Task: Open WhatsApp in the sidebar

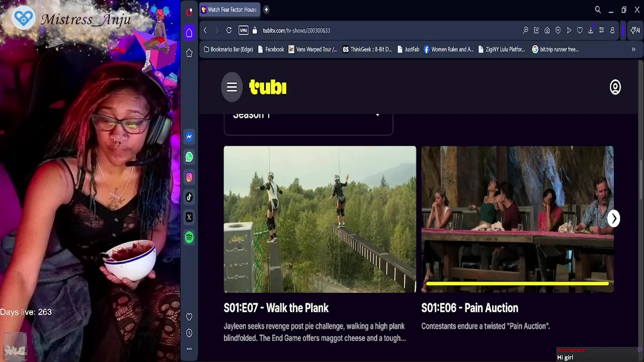Action: (x=189, y=157)
